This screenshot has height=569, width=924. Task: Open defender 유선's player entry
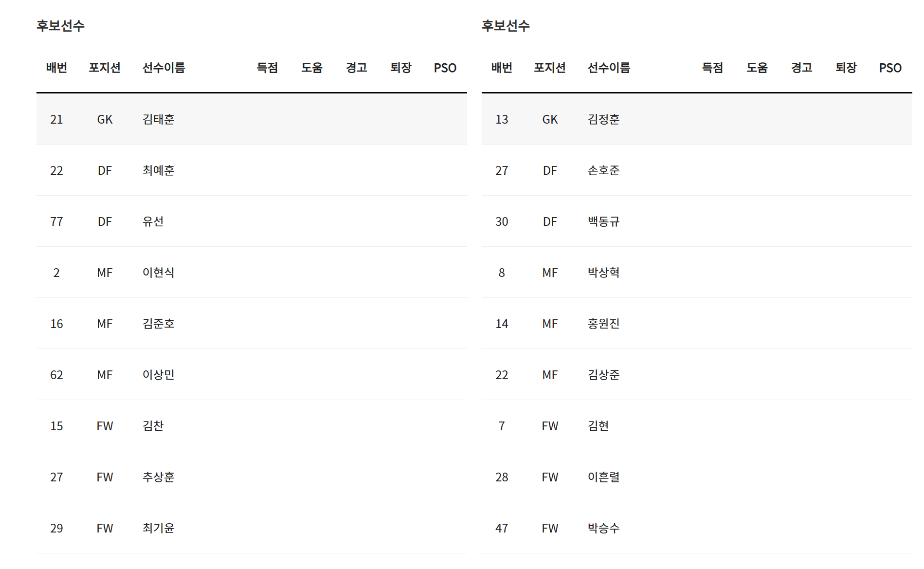pyautogui.click(x=153, y=221)
